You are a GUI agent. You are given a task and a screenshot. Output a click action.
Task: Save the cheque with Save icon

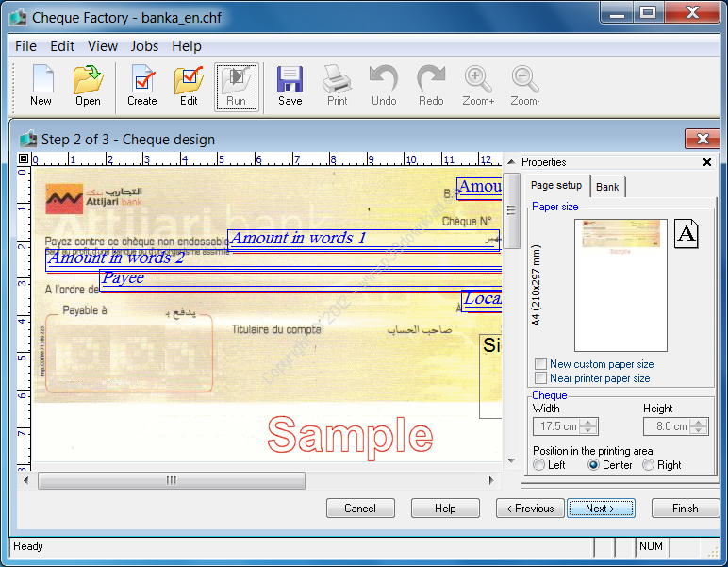[290, 87]
